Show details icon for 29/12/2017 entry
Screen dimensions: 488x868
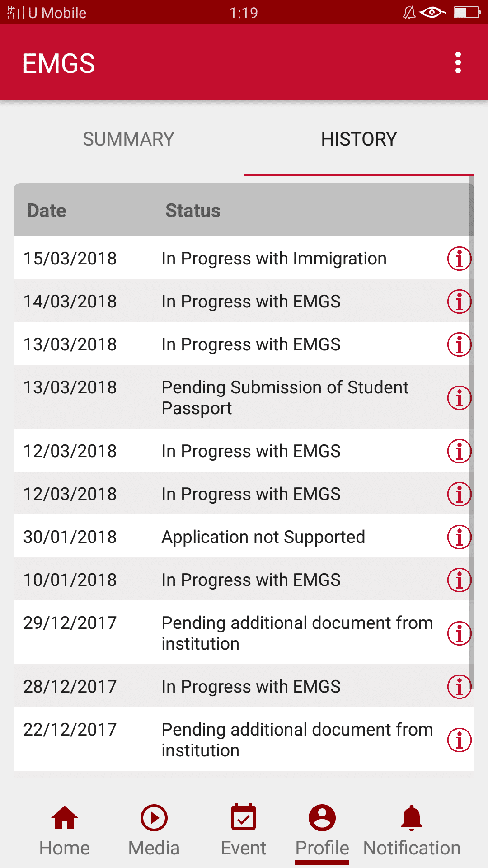tap(459, 633)
